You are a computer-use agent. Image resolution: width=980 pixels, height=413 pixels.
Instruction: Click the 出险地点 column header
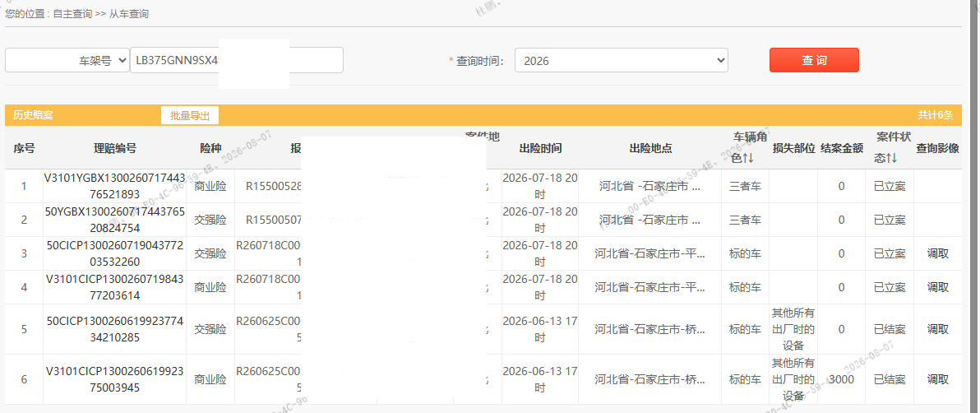tap(650, 148)
